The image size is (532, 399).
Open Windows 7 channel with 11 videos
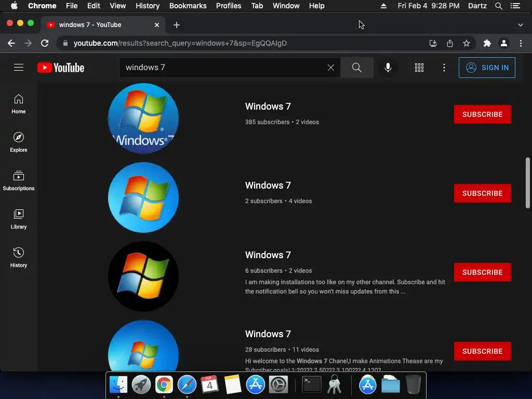click(268, 334)
